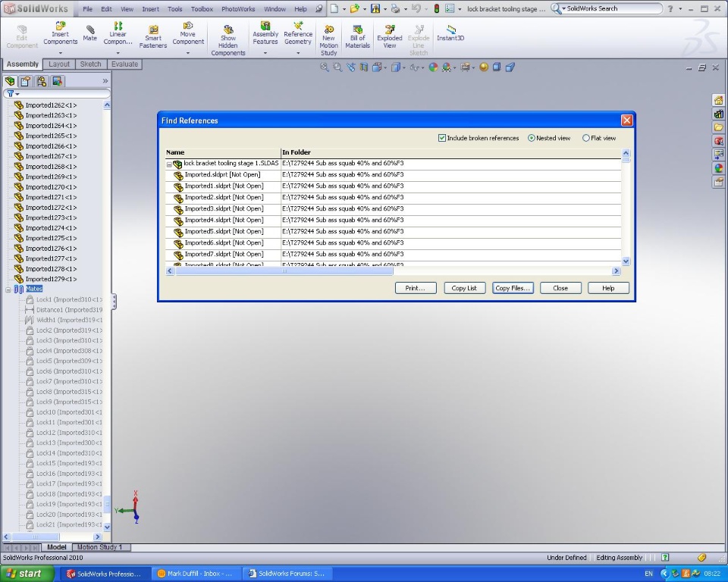This screenshot has width=728, height=582.
Task: Open the Move Component dropdown arrow
Action: (188, 53)
